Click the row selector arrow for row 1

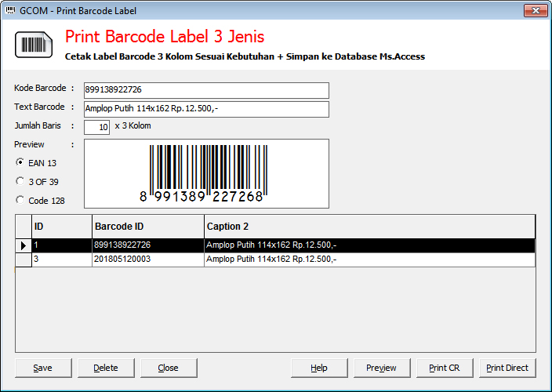[24, 245]
